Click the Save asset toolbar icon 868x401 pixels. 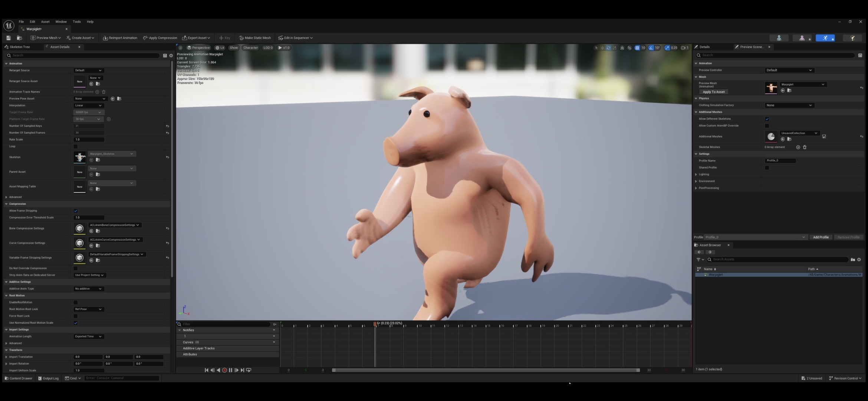coord(9,38)
